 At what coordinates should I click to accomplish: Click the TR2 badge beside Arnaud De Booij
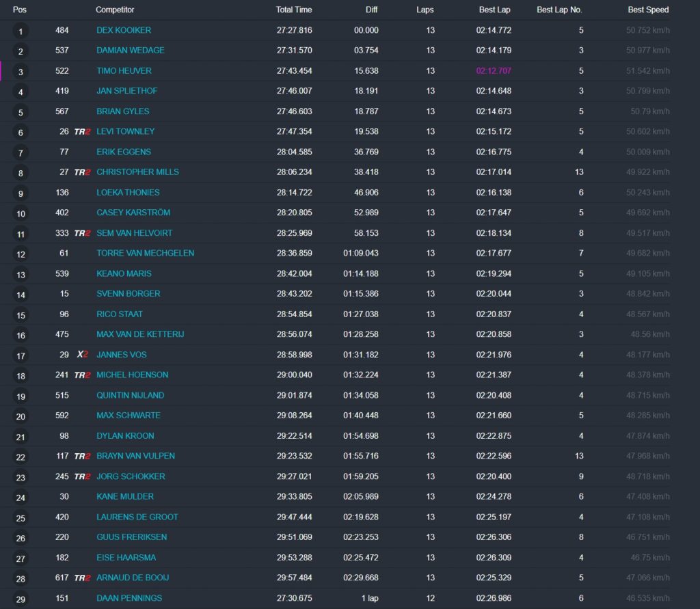82,578
